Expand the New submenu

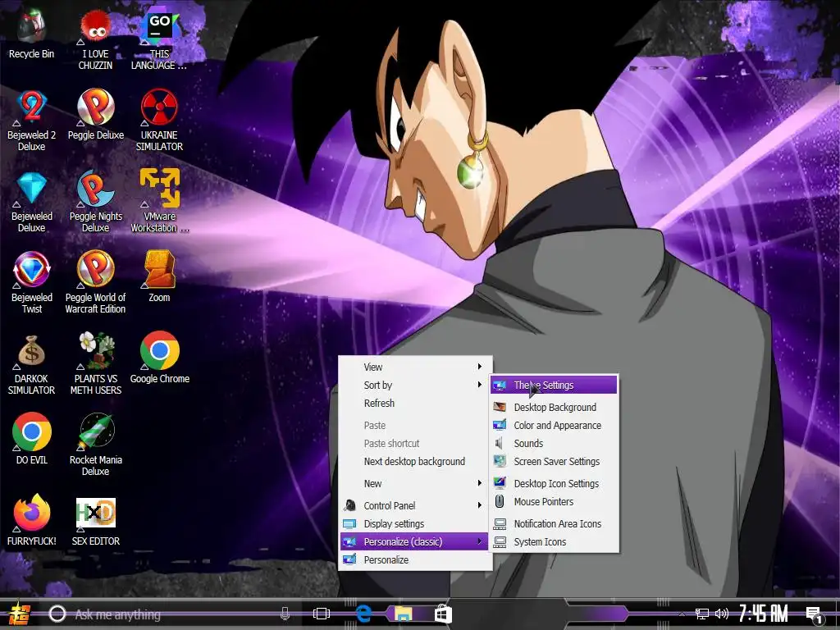tap(415, 483)
